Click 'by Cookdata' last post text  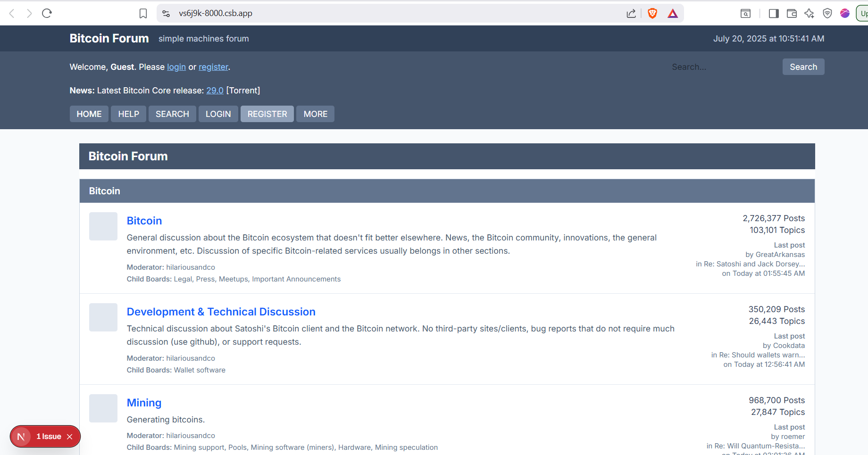784,346
